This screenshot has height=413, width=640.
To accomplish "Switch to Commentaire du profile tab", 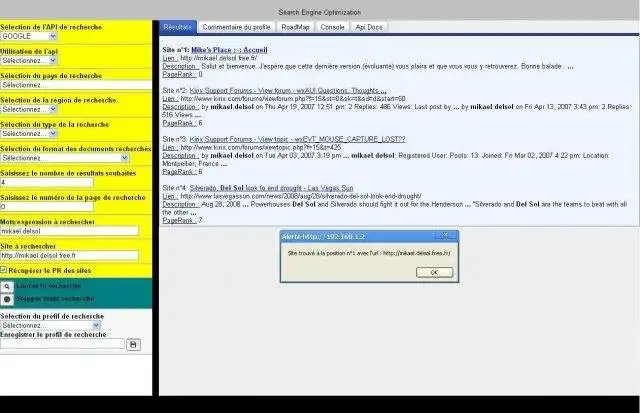I will [x=236, y=27].
